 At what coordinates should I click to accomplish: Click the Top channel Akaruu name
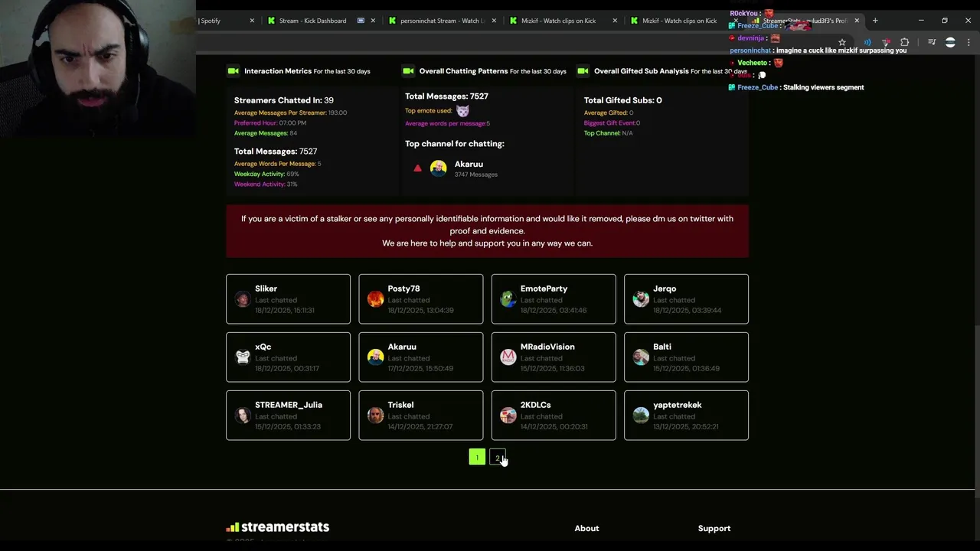click(x=469, y=164)
